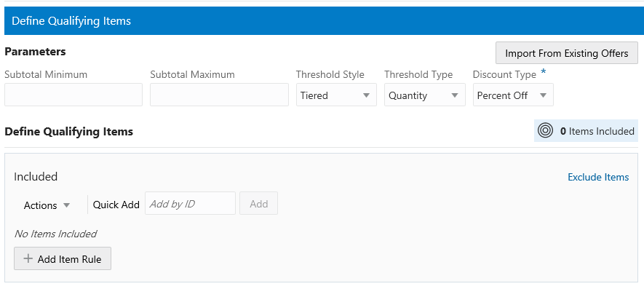Focus the Subtotal Minimum field

[73, 95]
